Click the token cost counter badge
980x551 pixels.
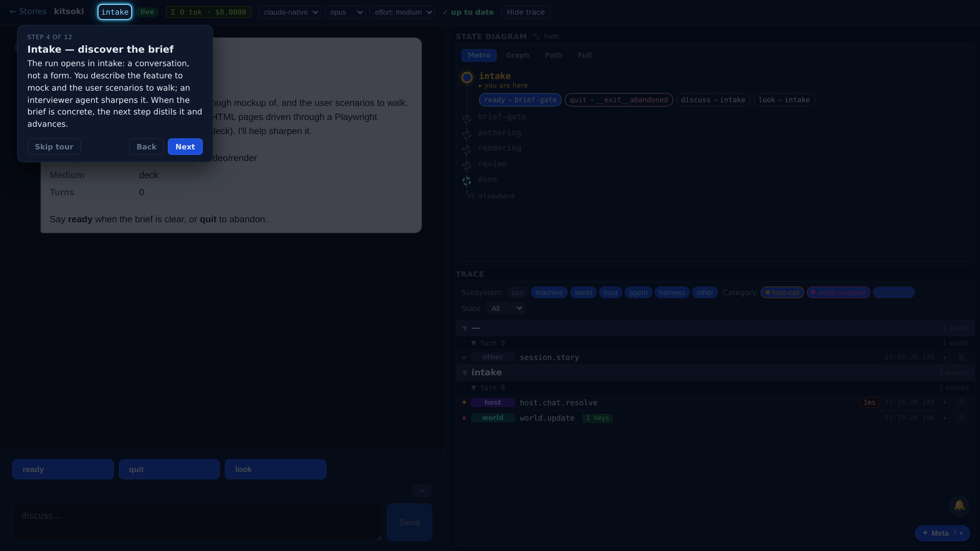pyautogui.click(x=209, y=12)
